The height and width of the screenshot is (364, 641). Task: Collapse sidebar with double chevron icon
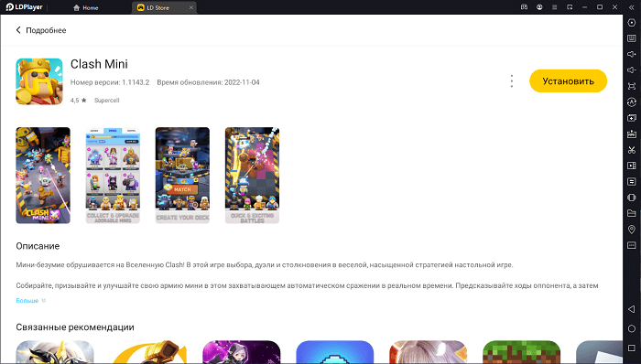pos(632,7)
